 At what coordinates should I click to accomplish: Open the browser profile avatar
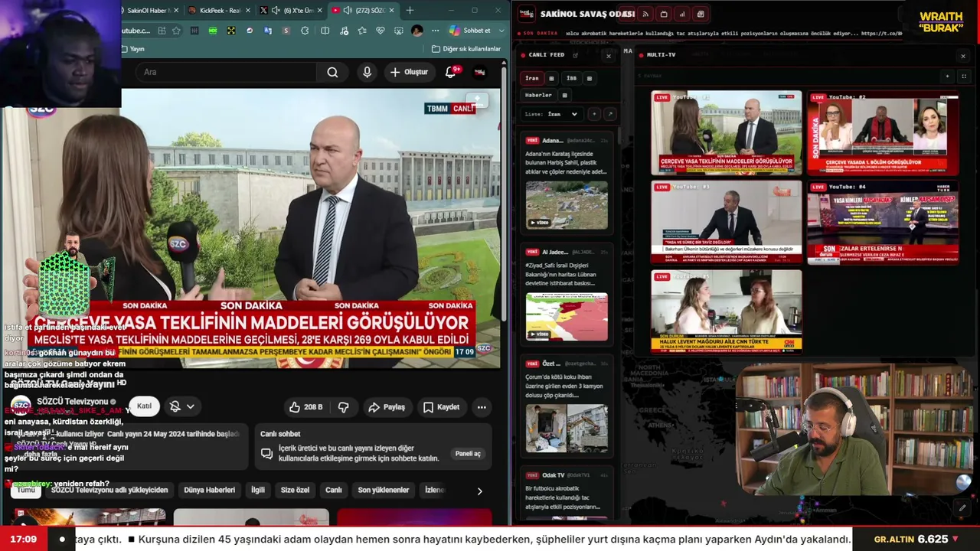click(x=416, y=31)
